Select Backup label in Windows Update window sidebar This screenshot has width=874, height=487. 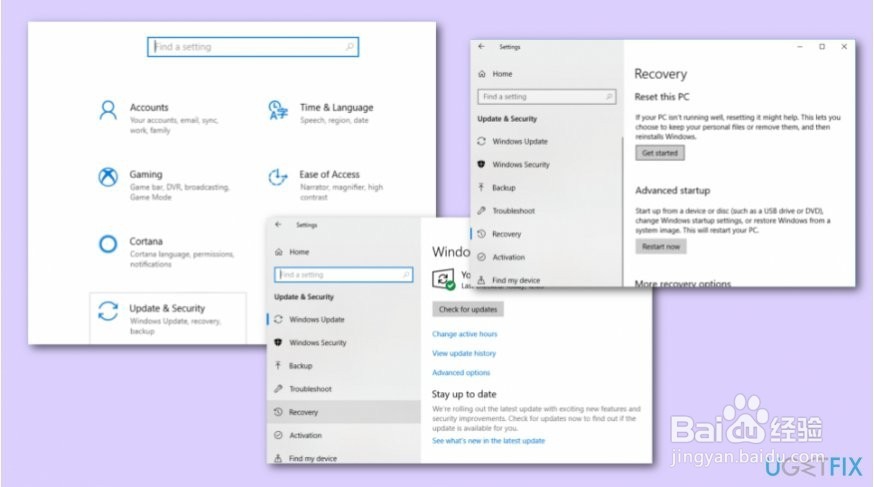click(300, 366)
